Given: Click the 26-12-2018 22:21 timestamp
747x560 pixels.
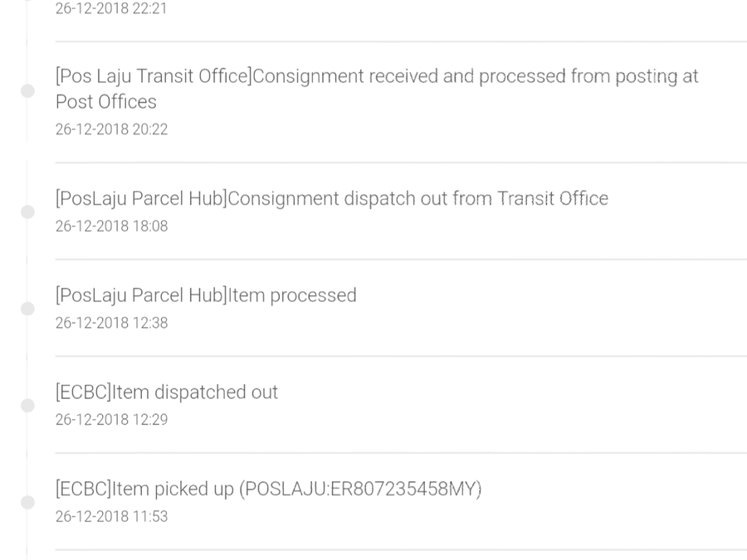Looking at the screenshot, I should 111,10.
